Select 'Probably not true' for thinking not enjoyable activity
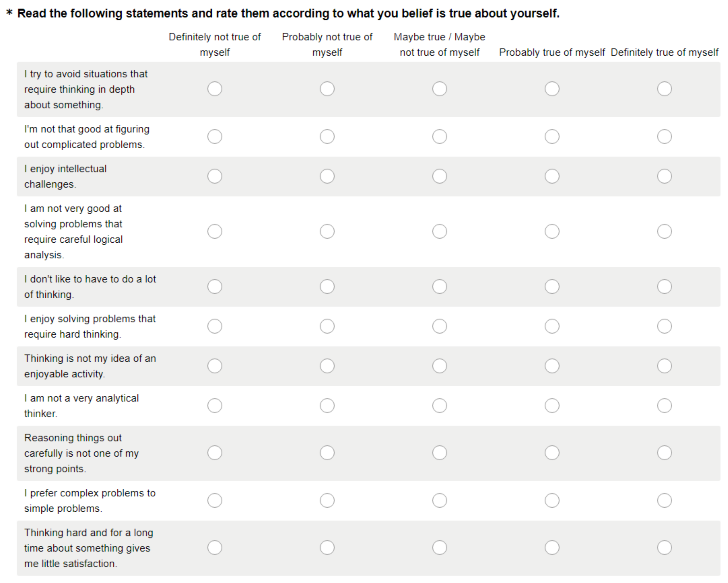Screen dimensions: 728x583 click(327, 366)
